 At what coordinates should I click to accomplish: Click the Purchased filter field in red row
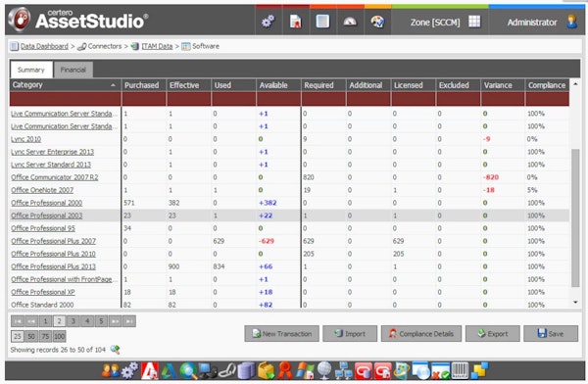(x=143, y=99)
